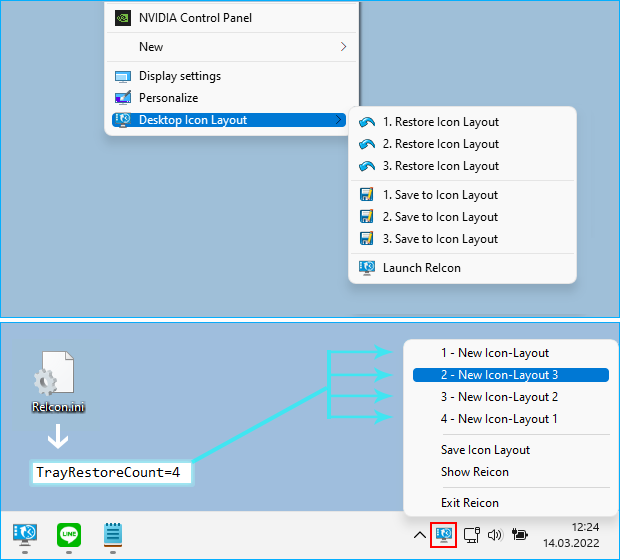The height and width of the screenshot is (560, 620).
Task: Show hidden tray icons with chevron
Action: (419, 534)
